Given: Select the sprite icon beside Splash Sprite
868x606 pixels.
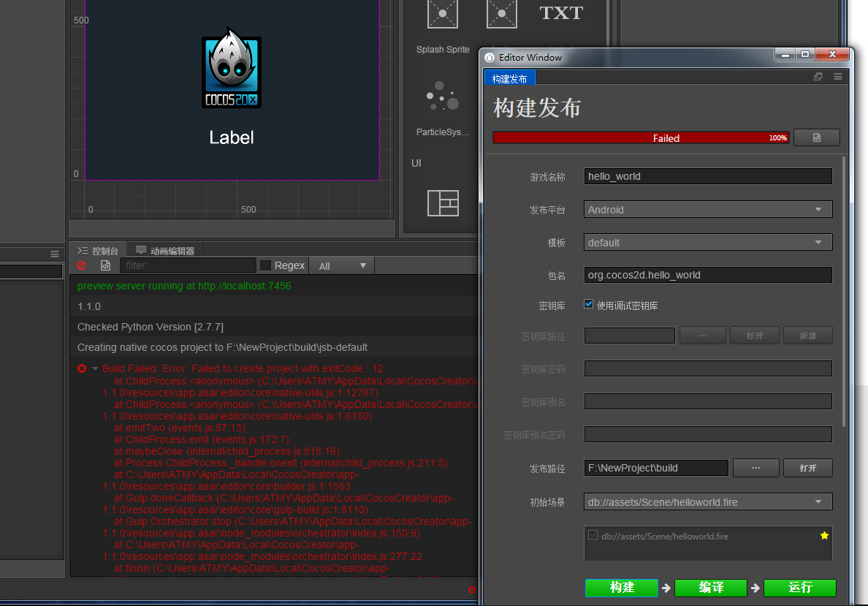Looking at the screenshot, I should [x=501, y=14].
